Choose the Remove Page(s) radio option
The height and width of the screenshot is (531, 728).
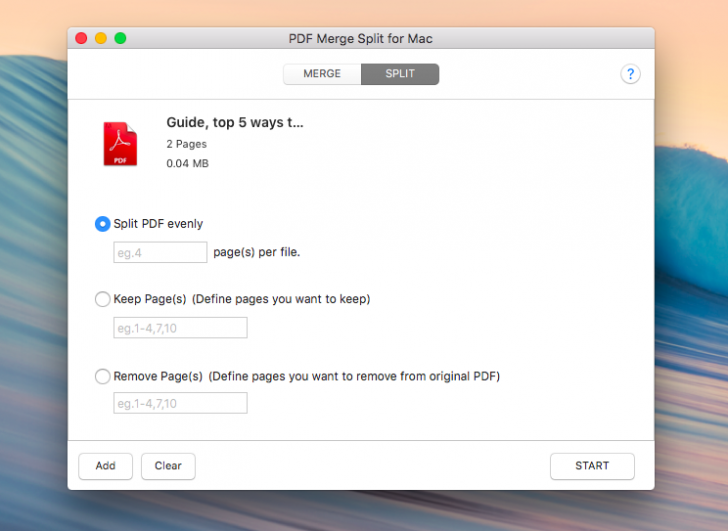pos(103,376)
